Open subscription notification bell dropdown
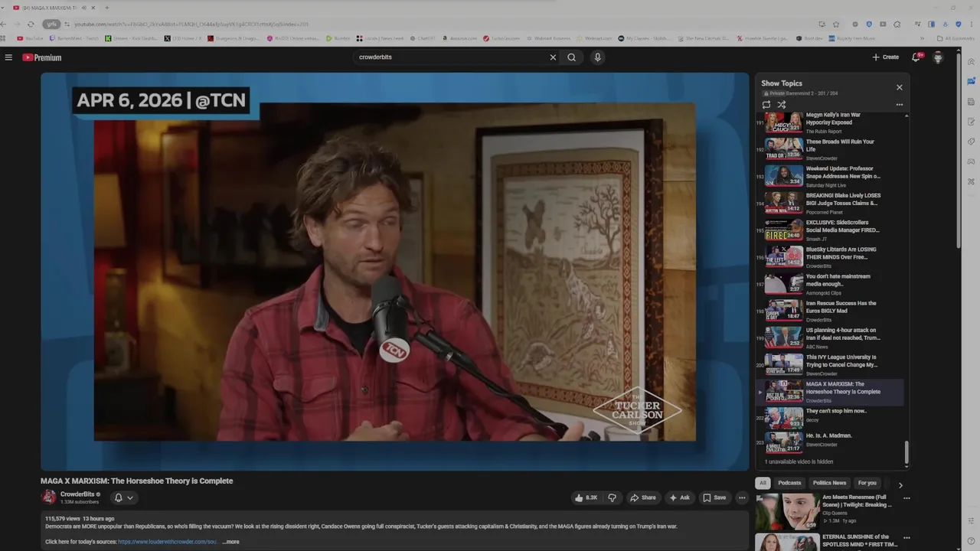This screenshot has height=551, width=980. coord(123,497)
